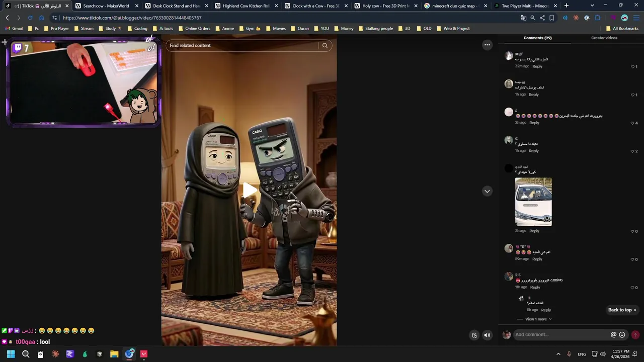
Task: Go back with browser back arrow
Action: tap(8, 18)
